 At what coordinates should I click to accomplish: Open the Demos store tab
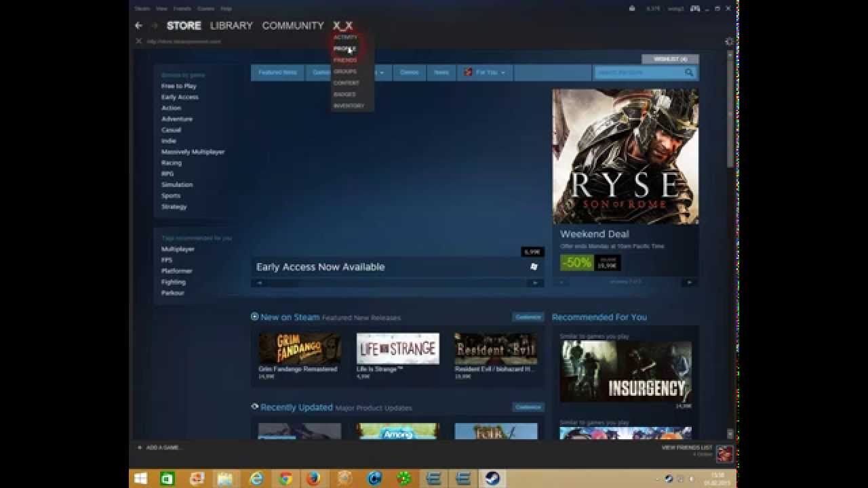click(x=410, y=73)
